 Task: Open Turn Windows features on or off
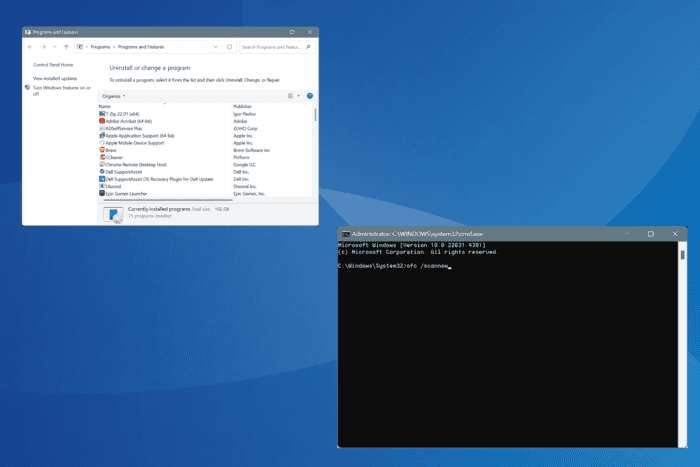click(x=62, y=91)
